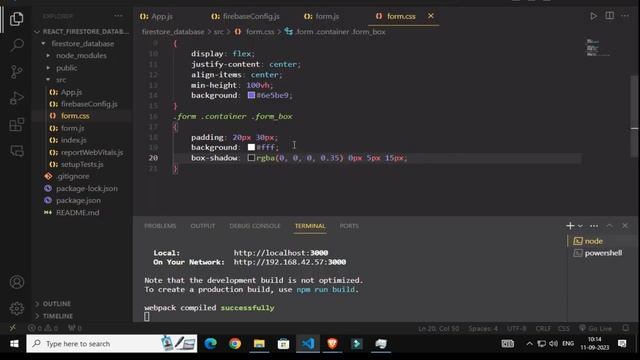Open Windows Start menu
Image resolution: width=640 pixels, height=360 pixels.
(x=14, y=344)
